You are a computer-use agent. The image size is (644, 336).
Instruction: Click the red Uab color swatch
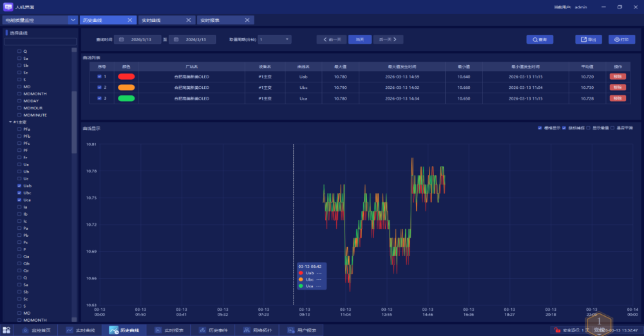point(126,77)
